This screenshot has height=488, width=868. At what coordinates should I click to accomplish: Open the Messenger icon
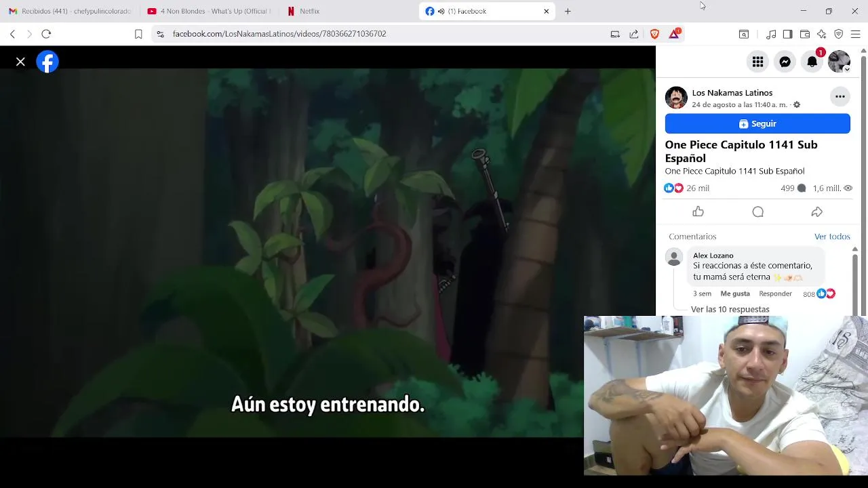coord(785,62)
